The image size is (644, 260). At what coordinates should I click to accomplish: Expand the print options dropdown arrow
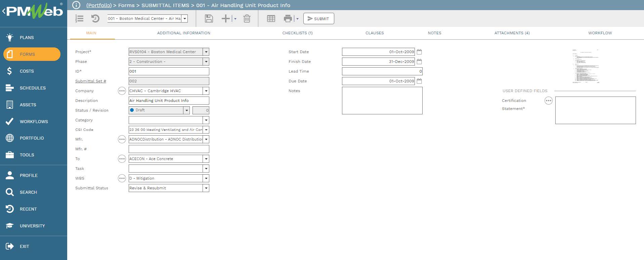[x=297, y=19]
